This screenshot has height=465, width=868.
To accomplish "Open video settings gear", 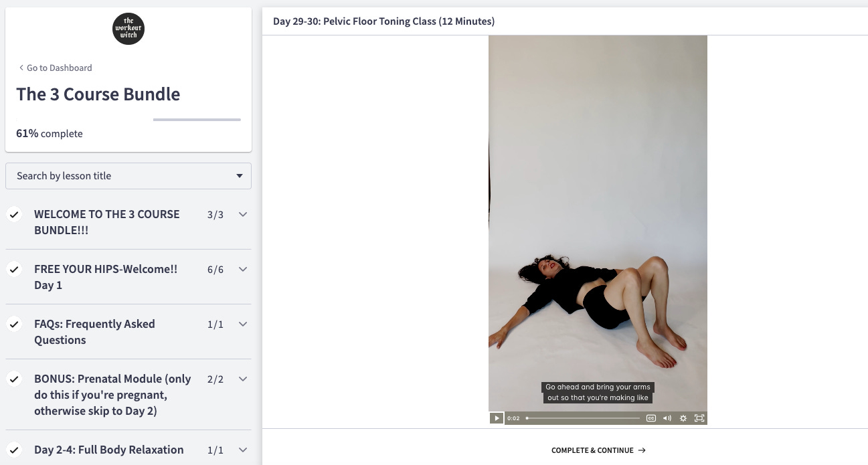I will point(683,418).
